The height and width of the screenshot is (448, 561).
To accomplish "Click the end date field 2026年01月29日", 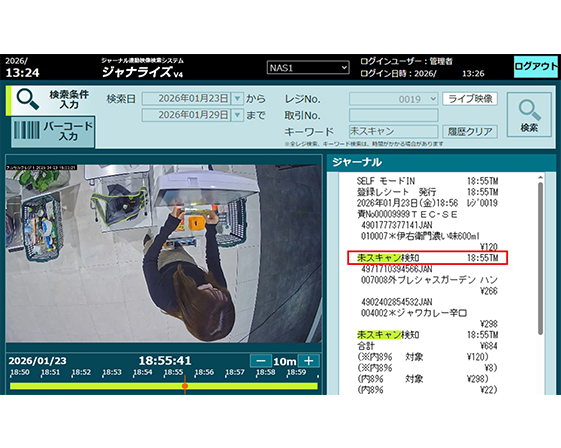I will (x=187, y=115).
